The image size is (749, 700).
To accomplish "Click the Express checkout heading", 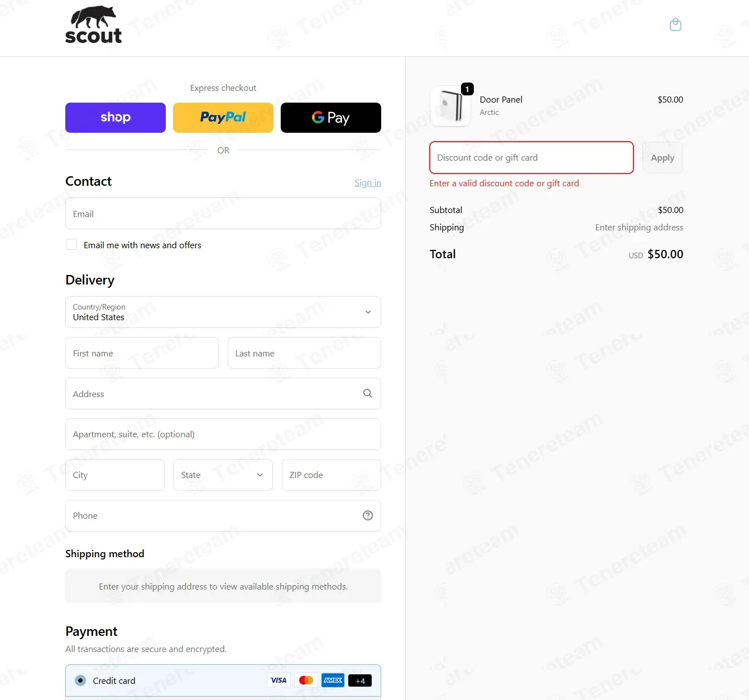I will (223, 88).
